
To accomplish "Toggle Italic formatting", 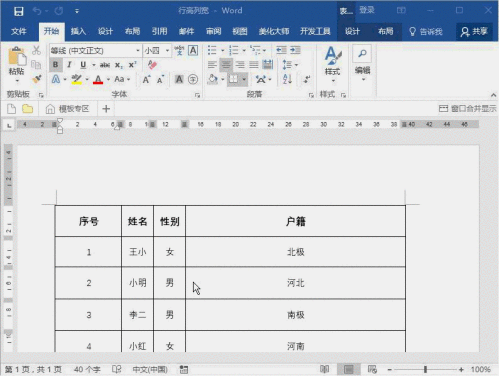I will 69,65.
